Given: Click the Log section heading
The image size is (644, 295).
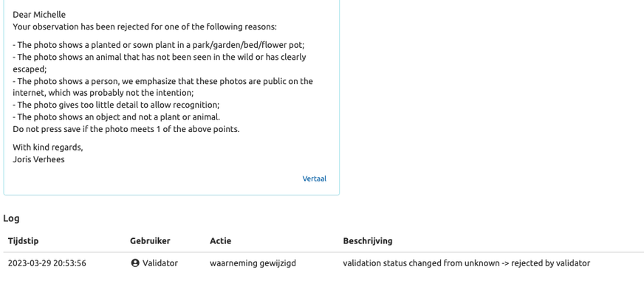Looking at the screenshot, I should [11, 218].
